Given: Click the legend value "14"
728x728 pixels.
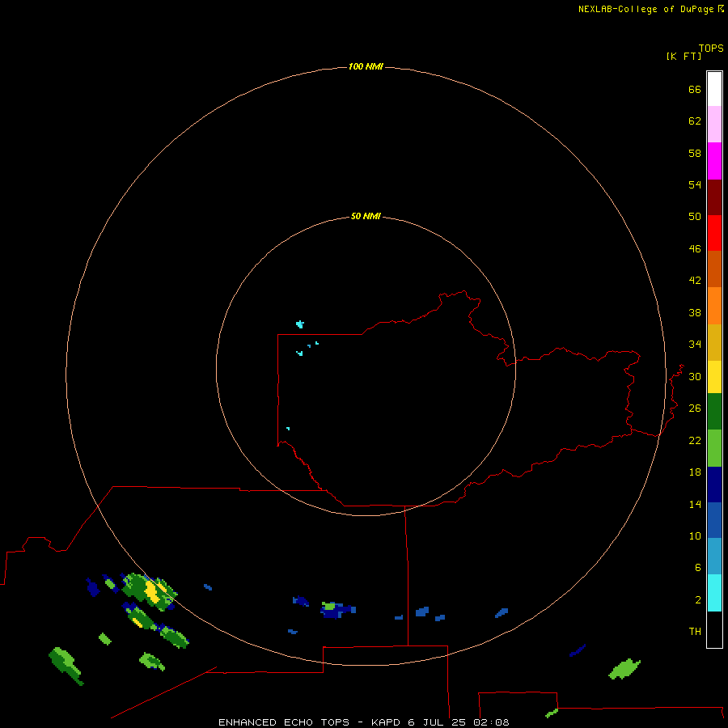Looking at the screenshot, I should (695, 504).
